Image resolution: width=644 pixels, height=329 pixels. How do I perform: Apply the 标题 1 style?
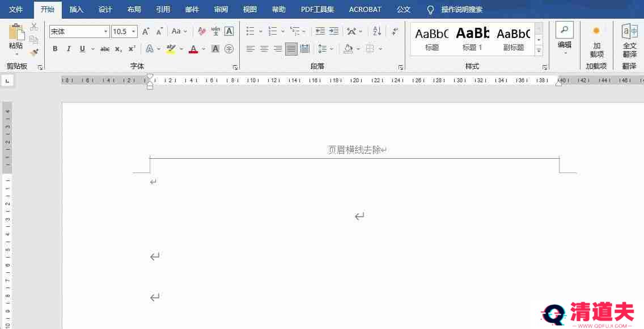(x=472, y=39)
